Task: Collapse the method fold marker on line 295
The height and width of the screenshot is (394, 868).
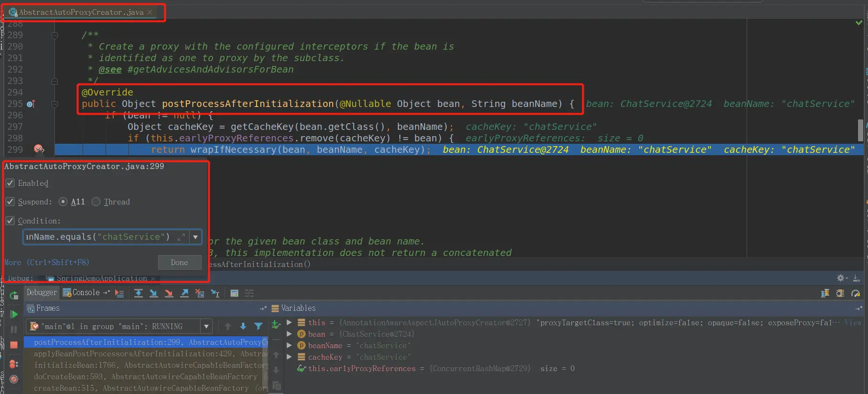Action: coord(54,104)
